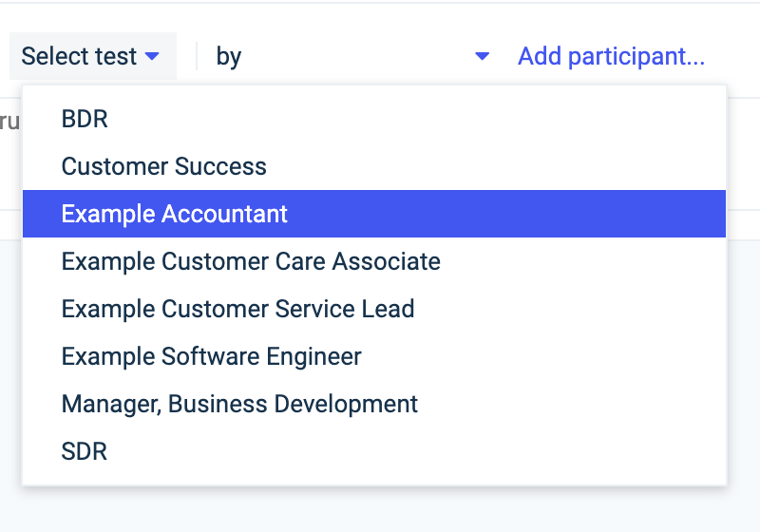Pick the highlighted Example Accountant entry

(x=175, y=214)
